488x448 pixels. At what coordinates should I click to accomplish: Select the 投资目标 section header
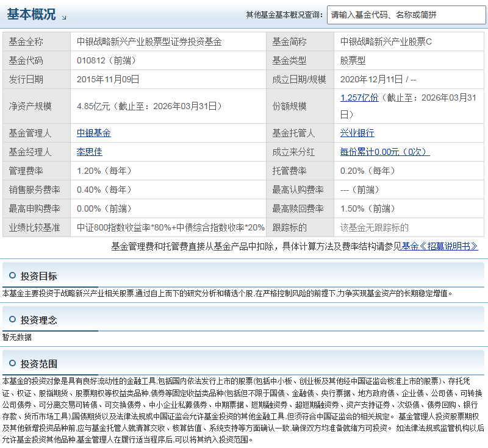tap(39, 276)
